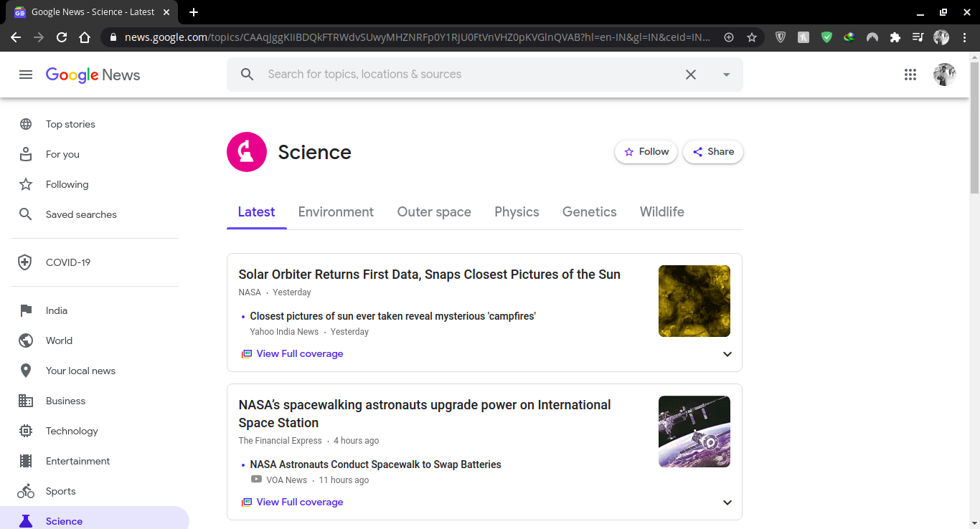Switch to the Physics tab

pos(517,212)
